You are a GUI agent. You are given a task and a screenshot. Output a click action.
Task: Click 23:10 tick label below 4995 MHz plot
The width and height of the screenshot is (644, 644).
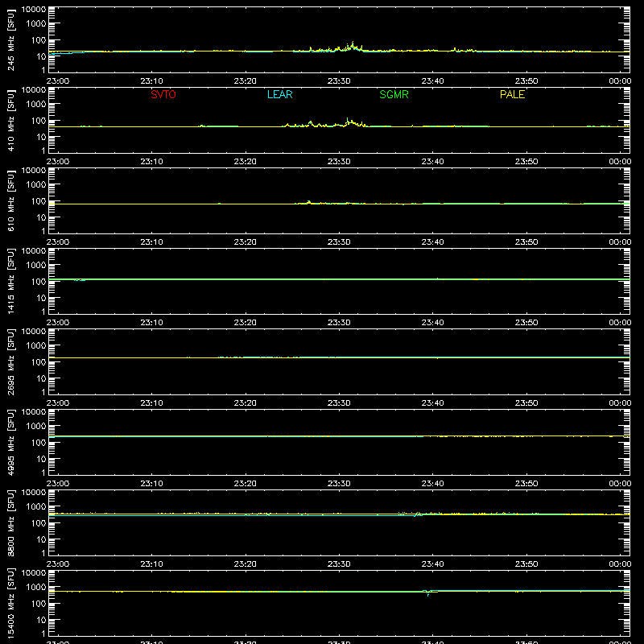point(151,484)
